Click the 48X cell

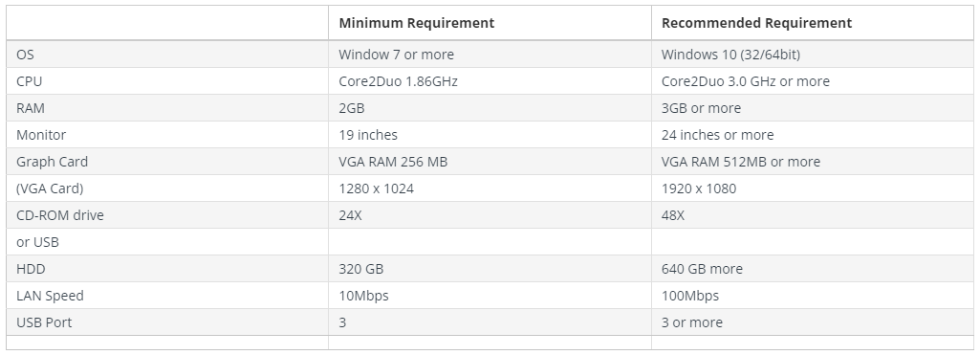(673, 215)
